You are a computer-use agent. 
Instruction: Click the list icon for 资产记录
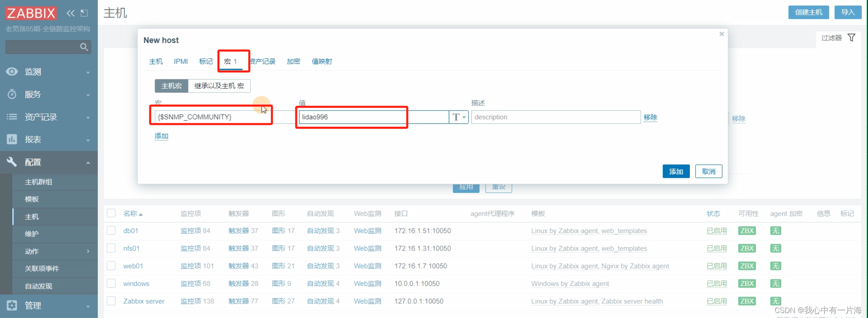[x=12, y=117]
